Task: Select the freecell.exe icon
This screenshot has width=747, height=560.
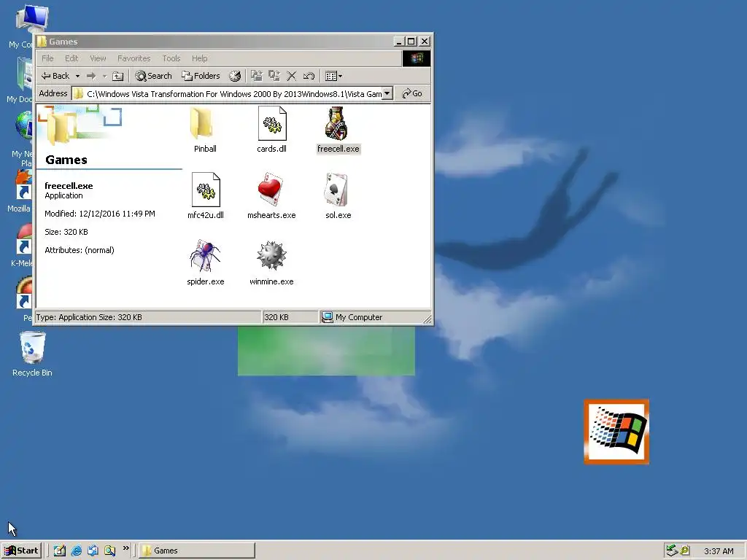Action: [x=337, y=123]
